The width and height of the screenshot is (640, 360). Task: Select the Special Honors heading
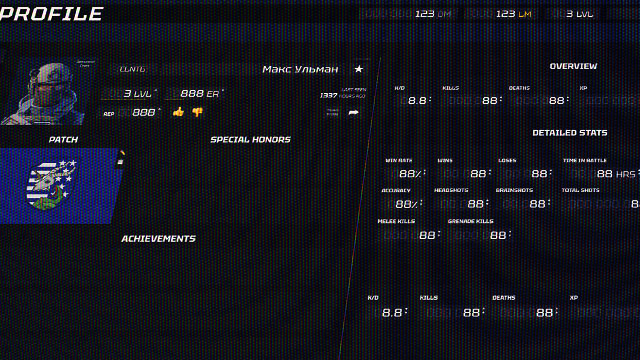click(x=250, y=140)
